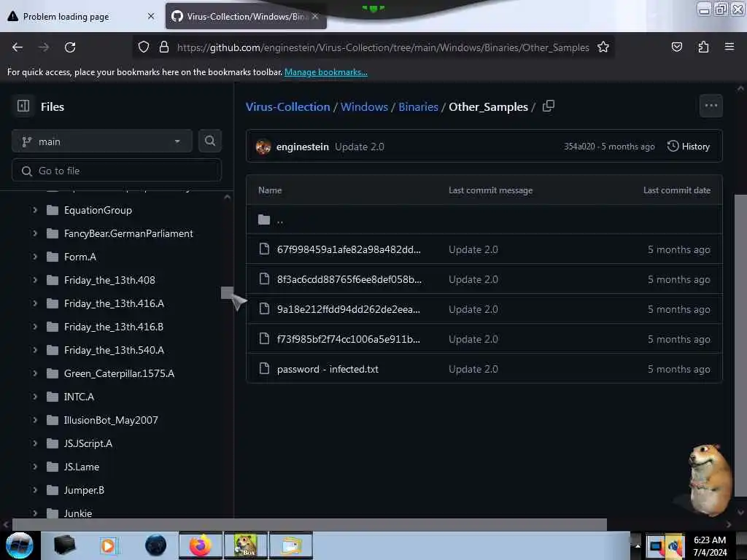
Task: Click the hamster desktop pet
Action: pyautogui.click(x=709, y=479)
